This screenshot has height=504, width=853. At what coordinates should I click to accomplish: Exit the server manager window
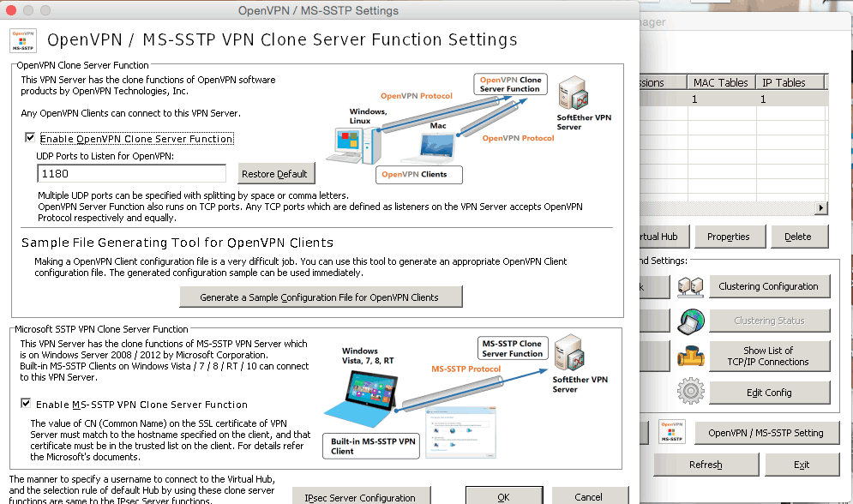(x=802, y=465)
